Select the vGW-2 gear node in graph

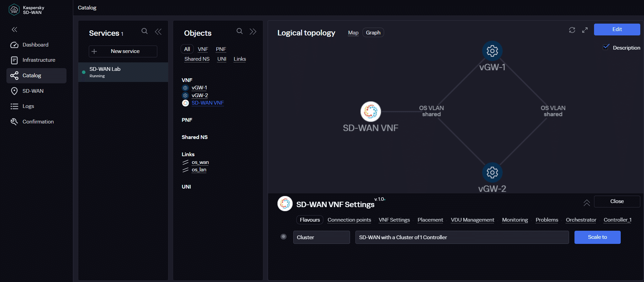pos(492,172)
